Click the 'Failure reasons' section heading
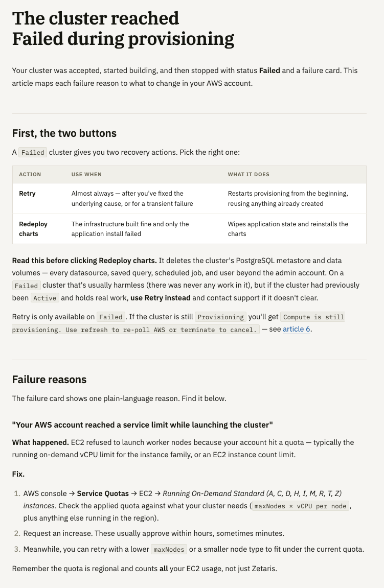This screenshot has height=588, width=384. [x=49, y=380]
